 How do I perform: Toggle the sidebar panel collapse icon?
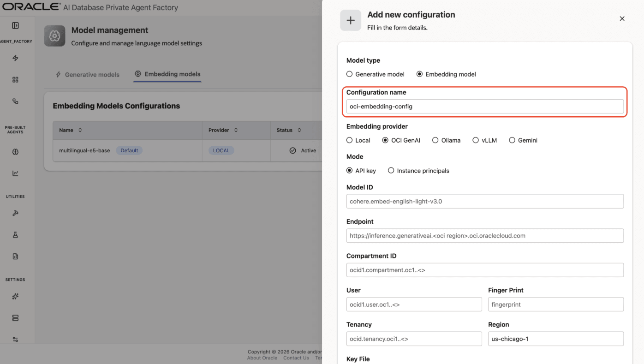pos(15,25)
